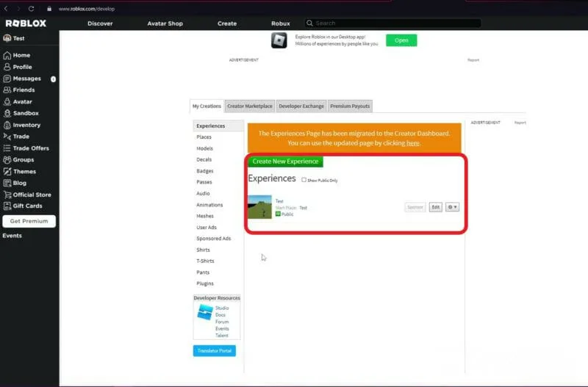
Task: Open the Forum developer resource link
Action: pyautogui.click(x=222, y=322)
